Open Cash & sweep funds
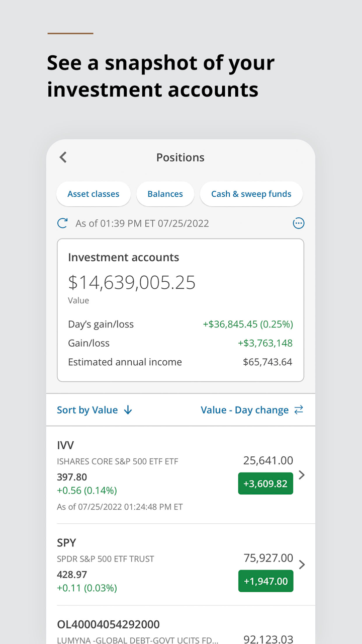Image resolution: width=362 pixels, height=644 pixels. click(x=251, y=194)
